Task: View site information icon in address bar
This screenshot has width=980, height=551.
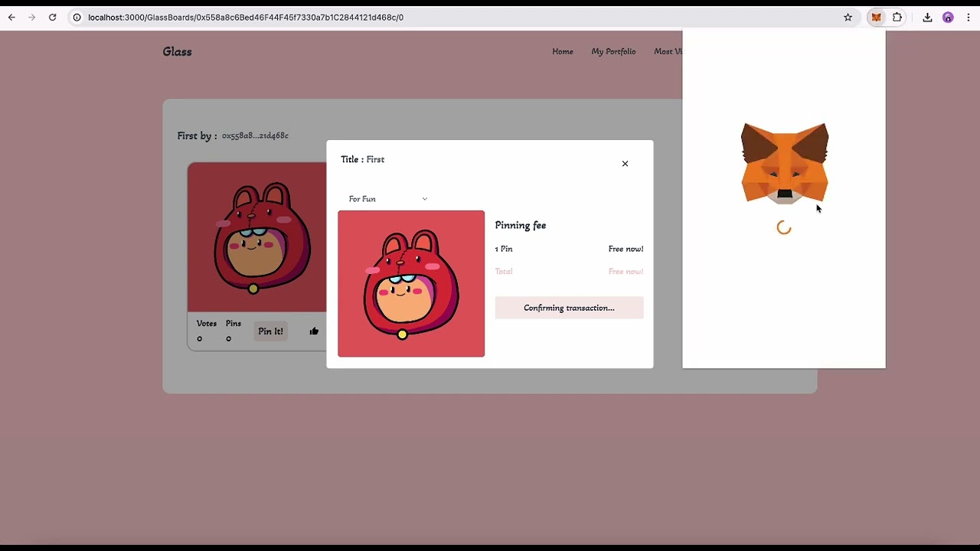Action: (x=77, y=17)
